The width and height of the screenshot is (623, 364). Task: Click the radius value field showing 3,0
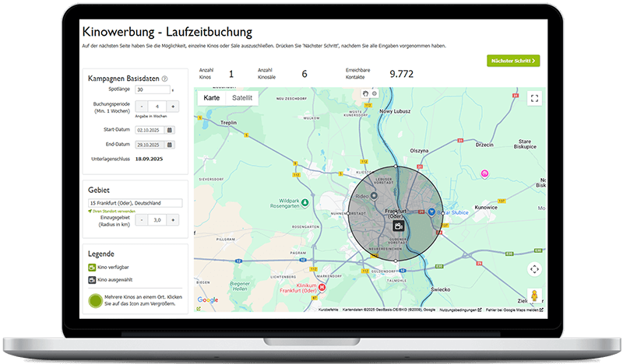[157, 220]
